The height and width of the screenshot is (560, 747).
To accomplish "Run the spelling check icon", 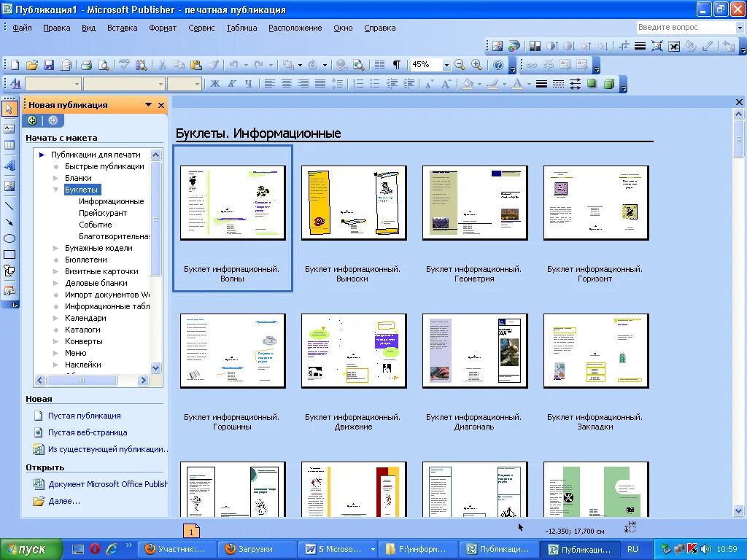I will [124, 65].
